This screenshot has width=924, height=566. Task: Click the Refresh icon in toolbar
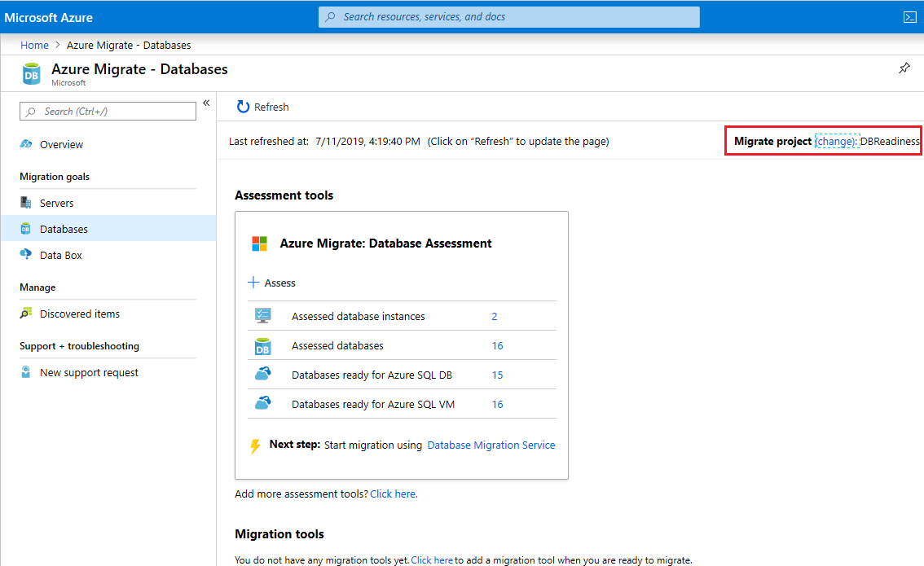(x=243, y=107)
